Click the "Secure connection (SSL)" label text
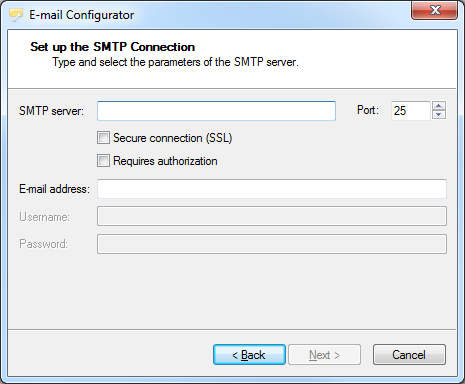Viewport: 465px width, 384px height. click(172, 138)
